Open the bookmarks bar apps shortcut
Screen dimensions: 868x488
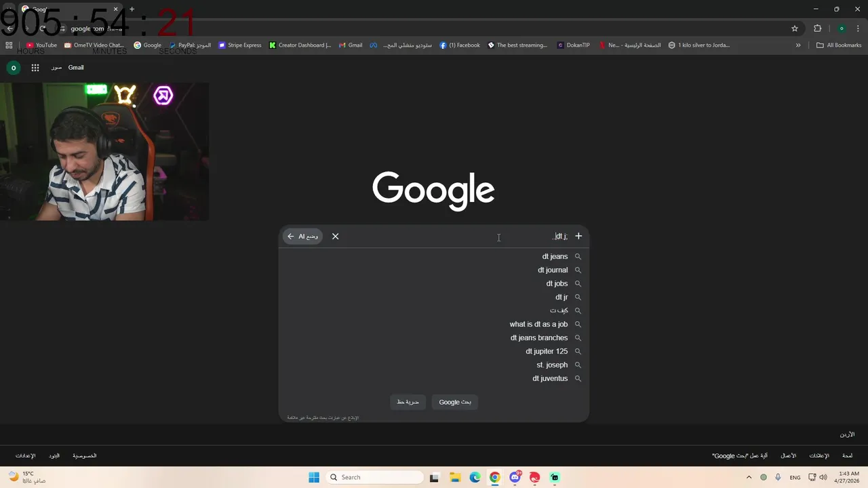[9, 45]
